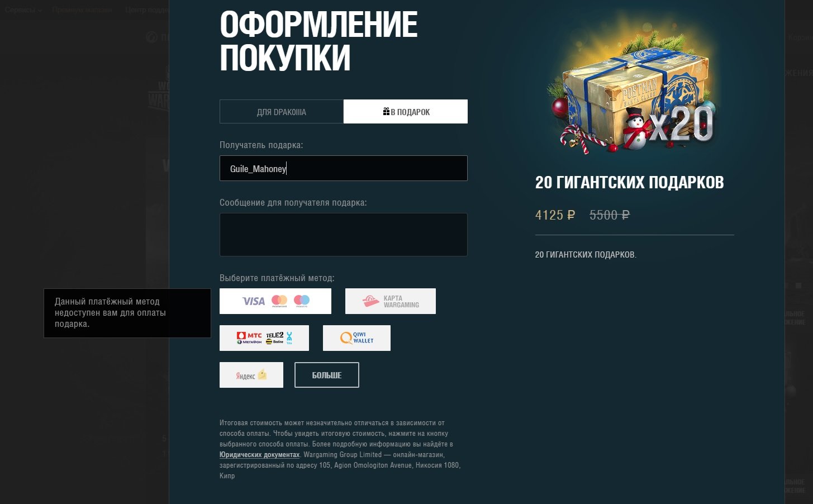This screenshot has height=504, width=813.
Task: Click the gift icon in В ПОДАРОК tab
Action: (x=386, y=112)
